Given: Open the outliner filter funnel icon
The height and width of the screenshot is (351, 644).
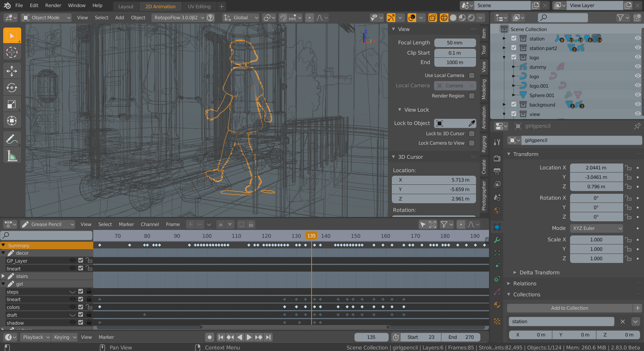Looking at the screenshot, I should coord(622,18).
